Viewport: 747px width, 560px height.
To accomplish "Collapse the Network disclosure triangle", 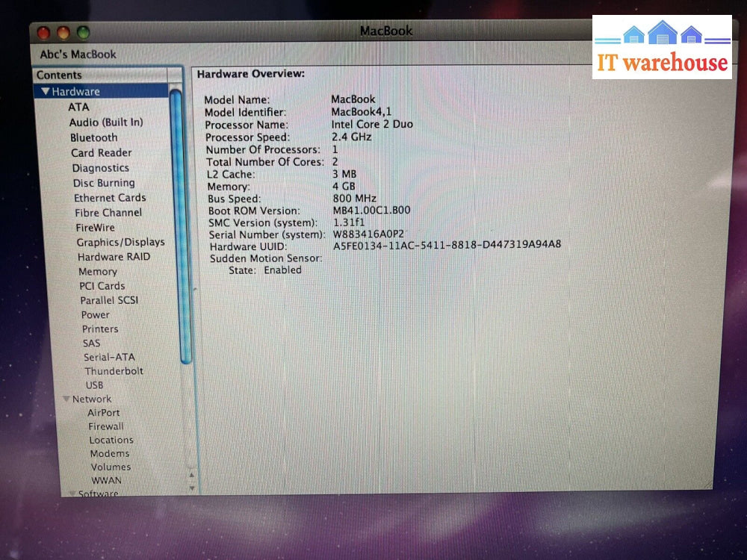I will point(66,399).
